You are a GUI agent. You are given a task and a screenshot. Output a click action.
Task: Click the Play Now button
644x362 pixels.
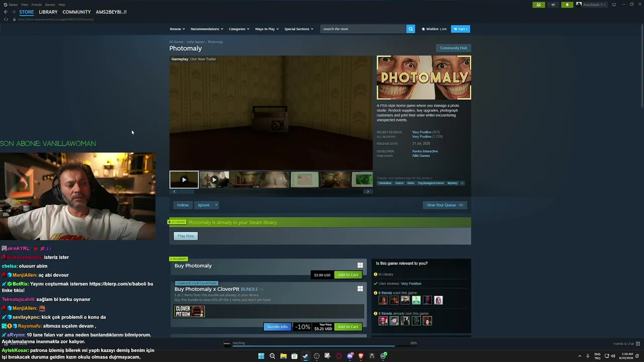tap(186, 236)
